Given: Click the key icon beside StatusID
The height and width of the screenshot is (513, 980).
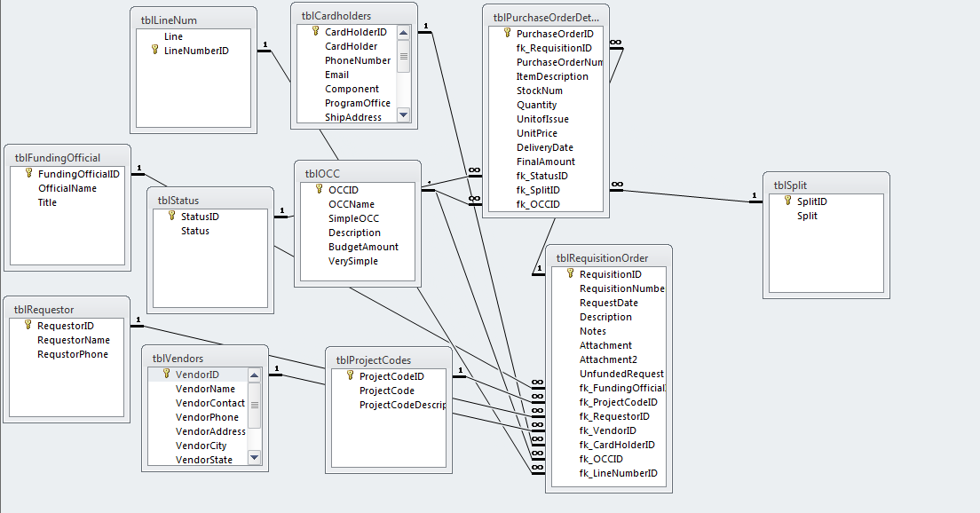Looking at the screenshot, I should pos(172,216).
